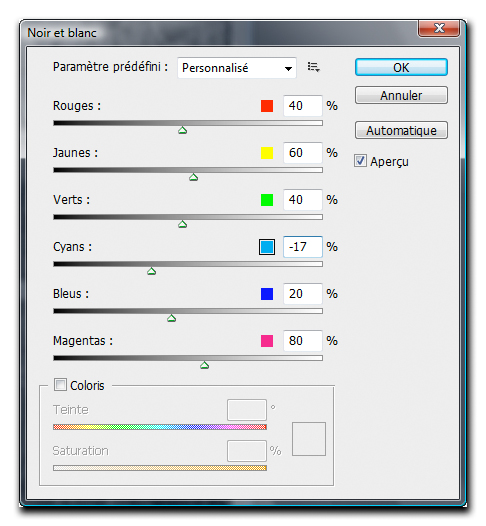486x526 pixels.
Task: Click the Personnalisé dropdown arrow
Action: [288, 68]
